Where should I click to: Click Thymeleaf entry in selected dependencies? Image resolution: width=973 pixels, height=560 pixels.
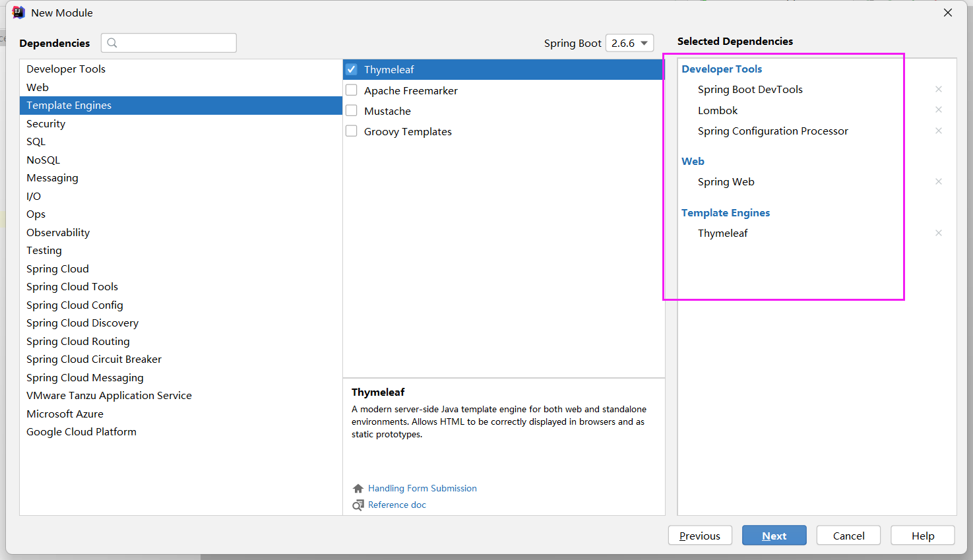click(722, 233)
